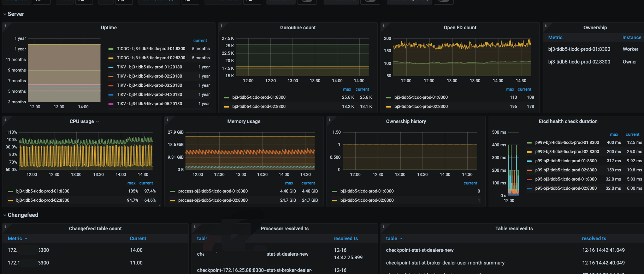Click the Changefeed table count info icon

(5, 226)
